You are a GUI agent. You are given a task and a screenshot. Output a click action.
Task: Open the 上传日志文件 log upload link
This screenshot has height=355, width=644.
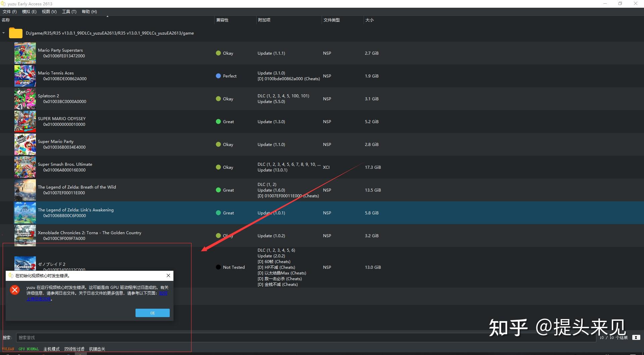[39, 299]
